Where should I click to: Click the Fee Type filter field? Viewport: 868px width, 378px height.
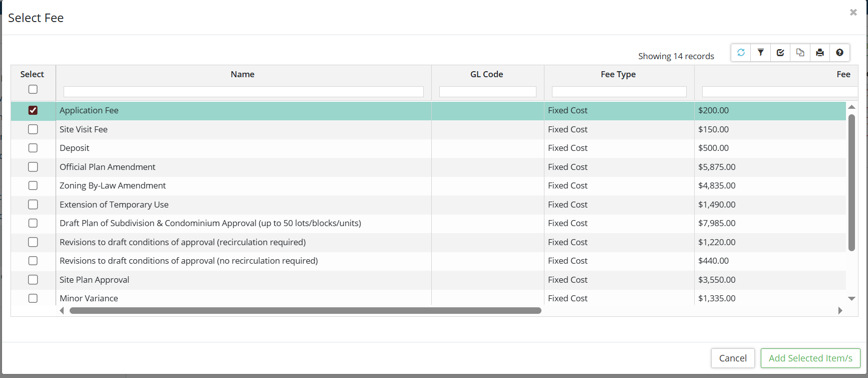pyautogui.click(x=619, y=92)
